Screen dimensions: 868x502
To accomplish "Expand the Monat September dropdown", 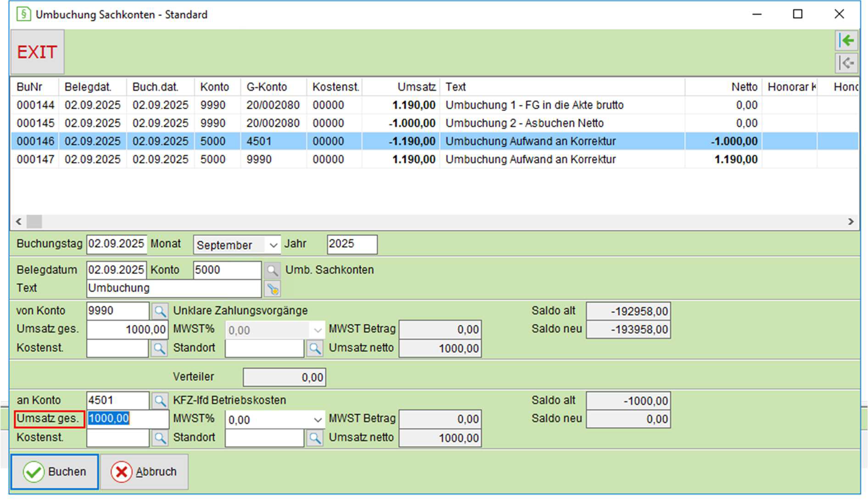I will pos(273,245).
